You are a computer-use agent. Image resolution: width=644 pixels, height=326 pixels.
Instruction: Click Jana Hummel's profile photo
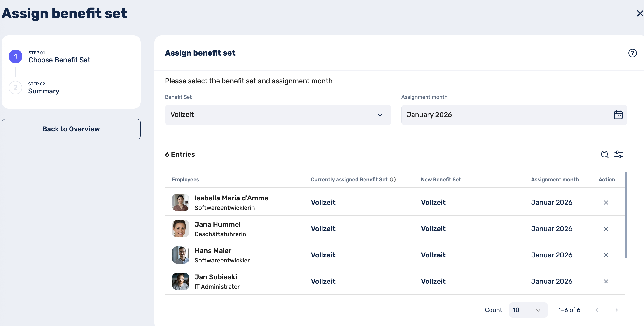(x=180, y=229)
